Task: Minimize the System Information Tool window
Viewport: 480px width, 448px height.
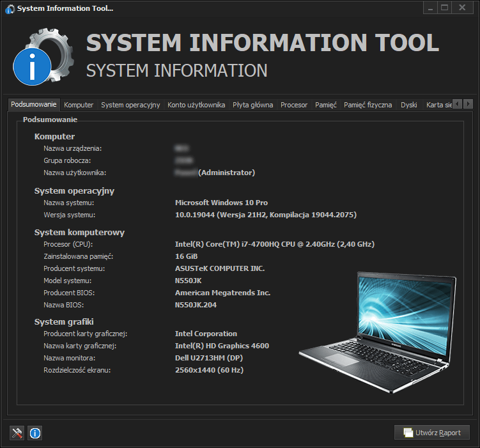Action: point(430,8)
